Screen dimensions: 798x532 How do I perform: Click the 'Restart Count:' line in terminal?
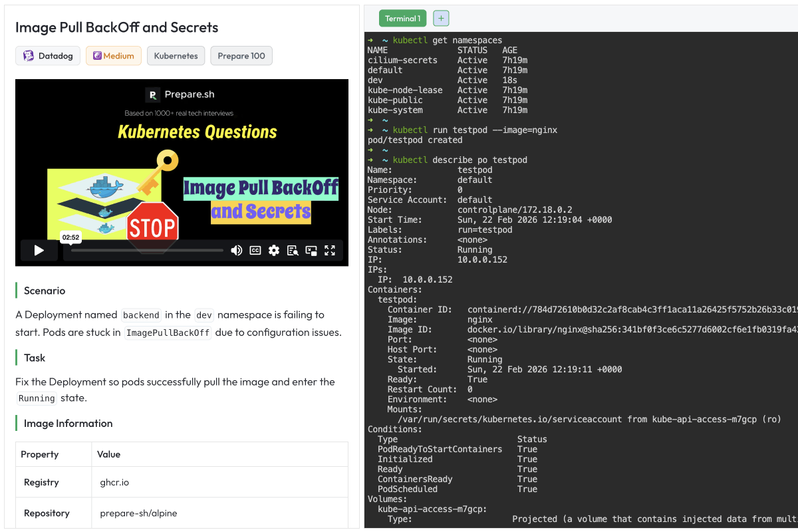coord(430,389)
